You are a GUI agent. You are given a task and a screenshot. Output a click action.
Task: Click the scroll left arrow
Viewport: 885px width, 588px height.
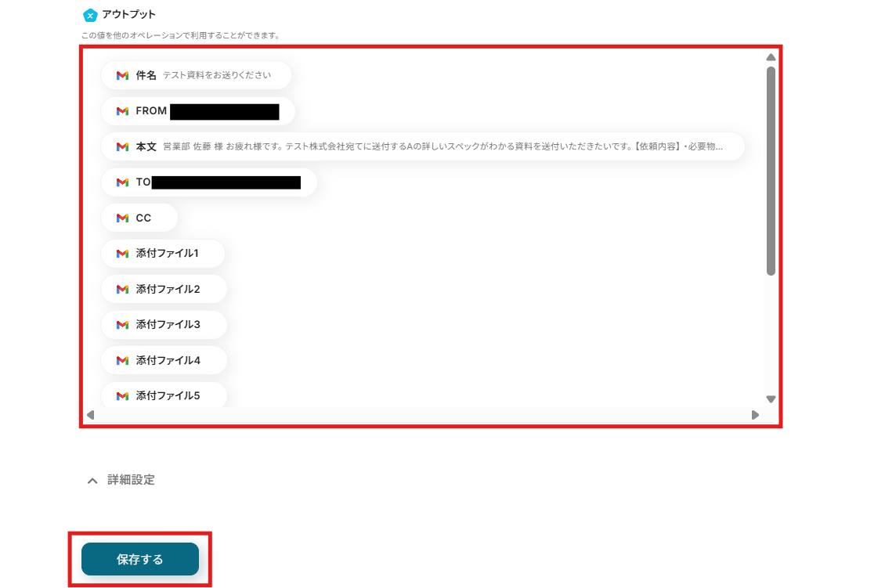click(91, 415)
